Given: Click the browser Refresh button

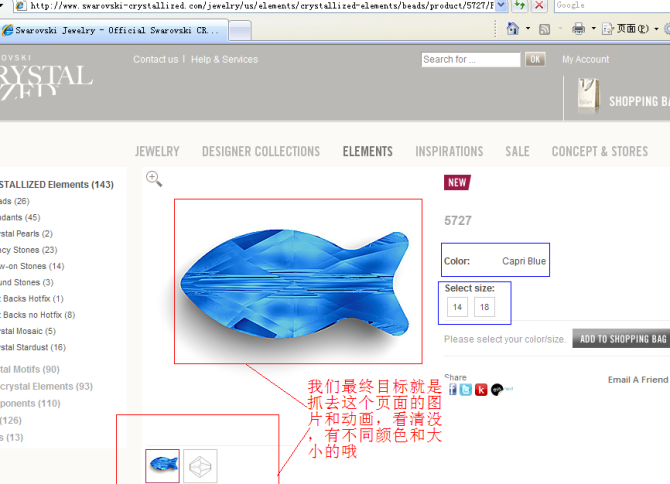Looking at the screenshot, I should (519, 6).
